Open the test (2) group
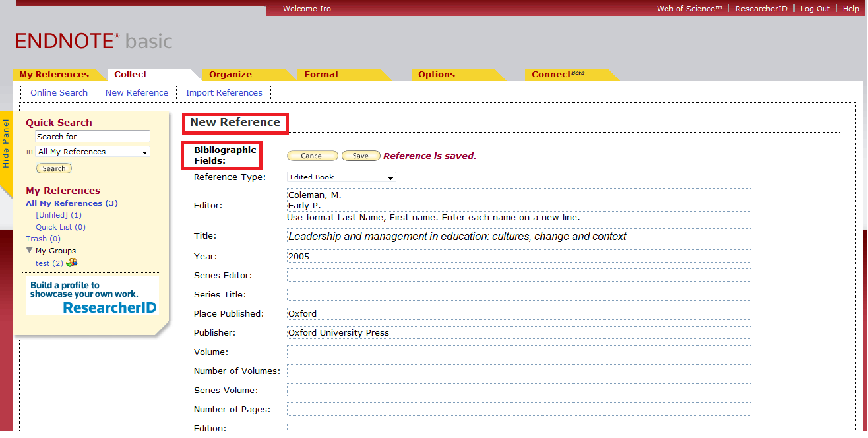This screenshot has height=438, width=868. click(x=49, y=263)
